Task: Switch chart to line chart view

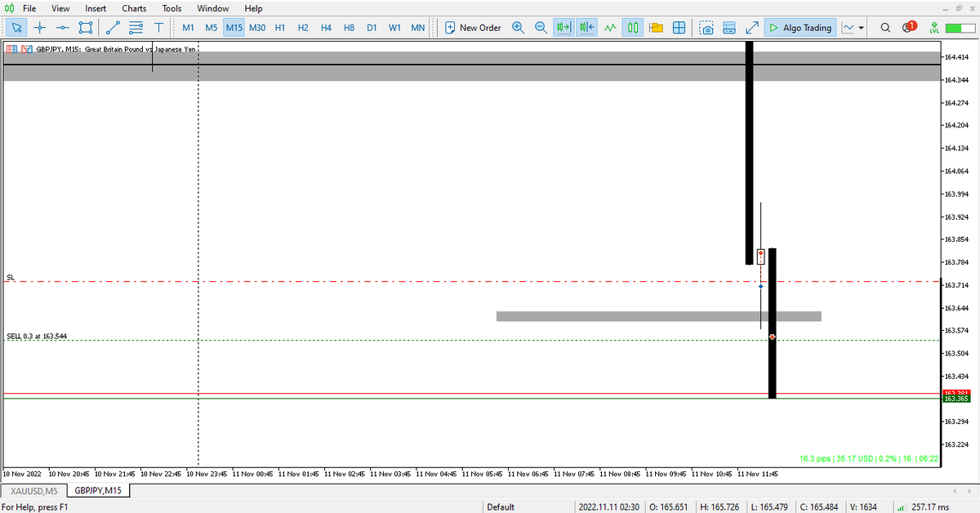Action: 610,27
